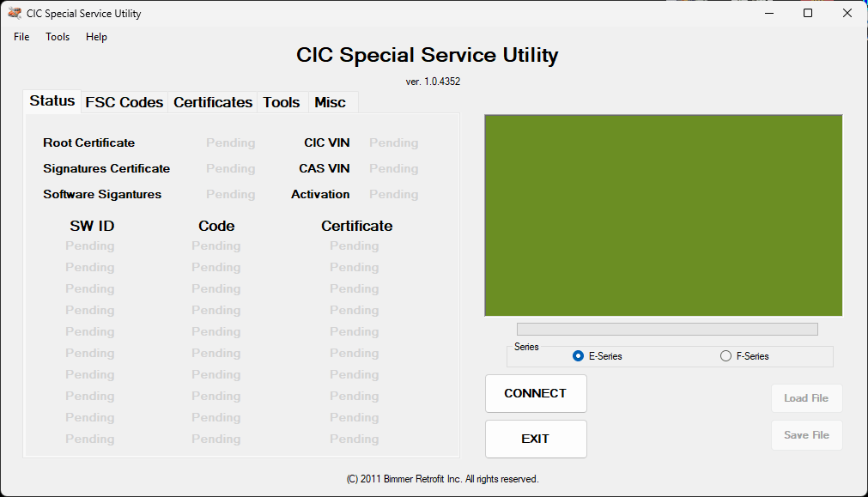This screenshot has height=497, width=868.
Task: Click Pending value next to CAS VIN
Action: click(393, 169)
